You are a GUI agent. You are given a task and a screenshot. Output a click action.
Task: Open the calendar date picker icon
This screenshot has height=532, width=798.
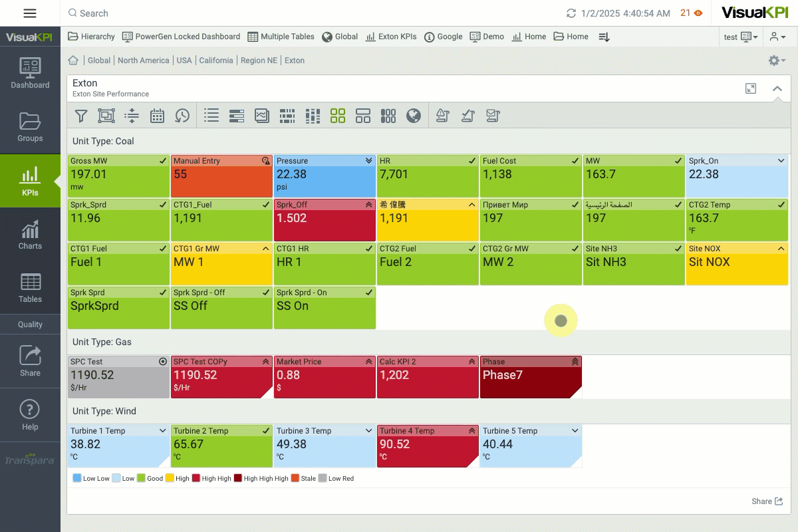[157, 116]
